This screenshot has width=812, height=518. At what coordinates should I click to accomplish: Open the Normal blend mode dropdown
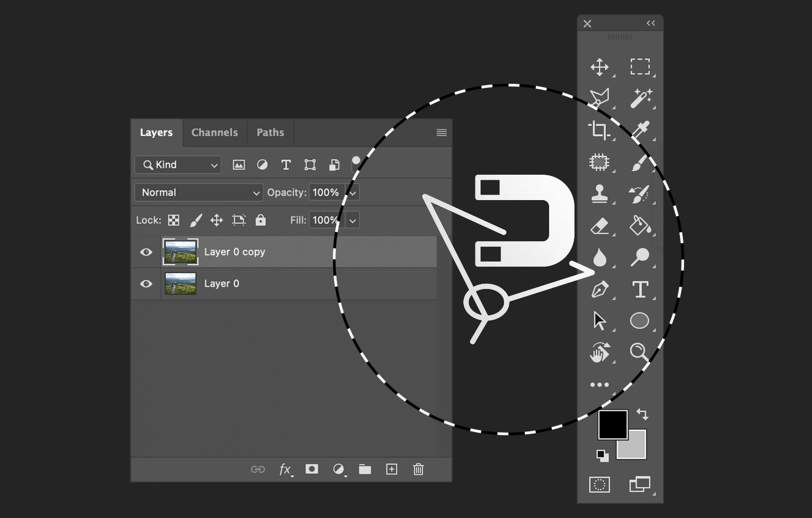pyautogui.click(x=199, y=192)
